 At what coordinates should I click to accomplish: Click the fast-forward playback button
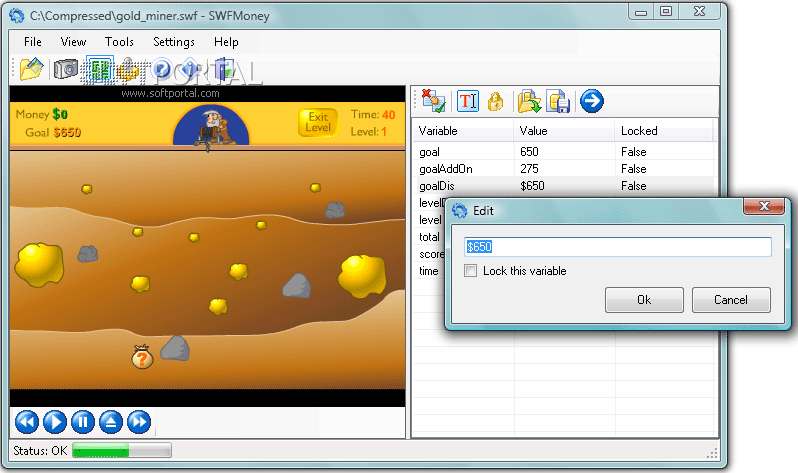[139, 422]
